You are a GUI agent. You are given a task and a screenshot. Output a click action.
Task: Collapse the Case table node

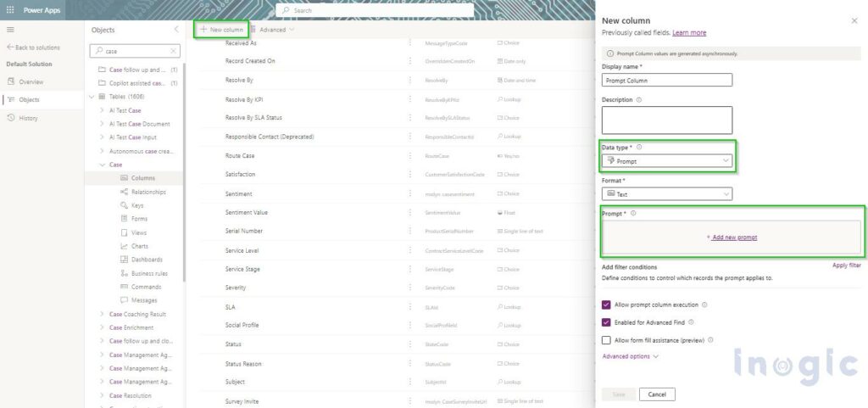point(102,165)
